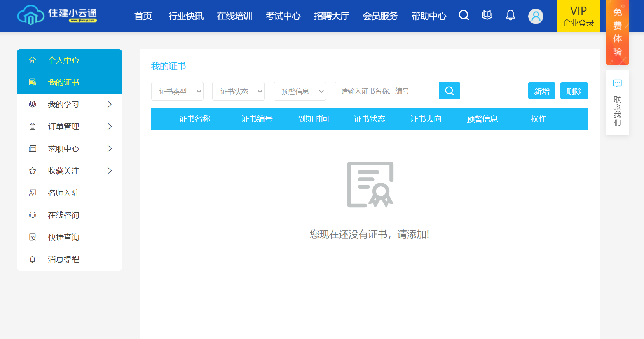The image size is (644, 339).
Task: Go to 在线培训 in the top menu
Action: [x=234, y=16]
